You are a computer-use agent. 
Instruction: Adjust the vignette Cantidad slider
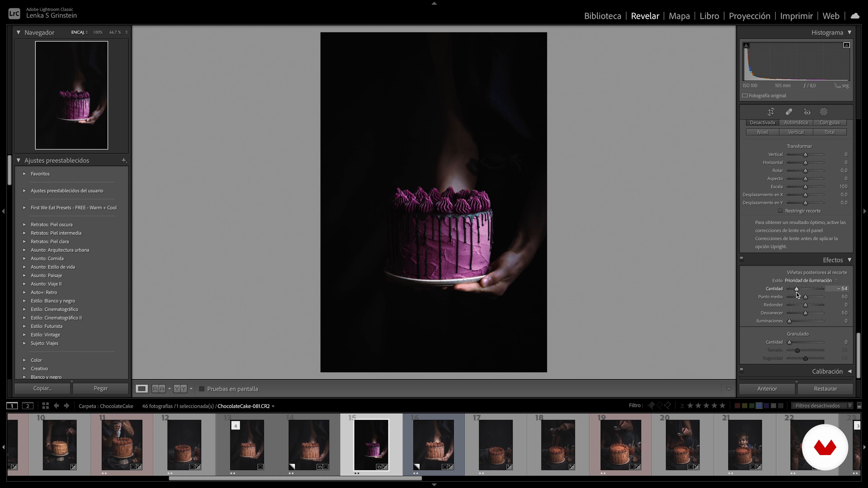click(797, 289)
